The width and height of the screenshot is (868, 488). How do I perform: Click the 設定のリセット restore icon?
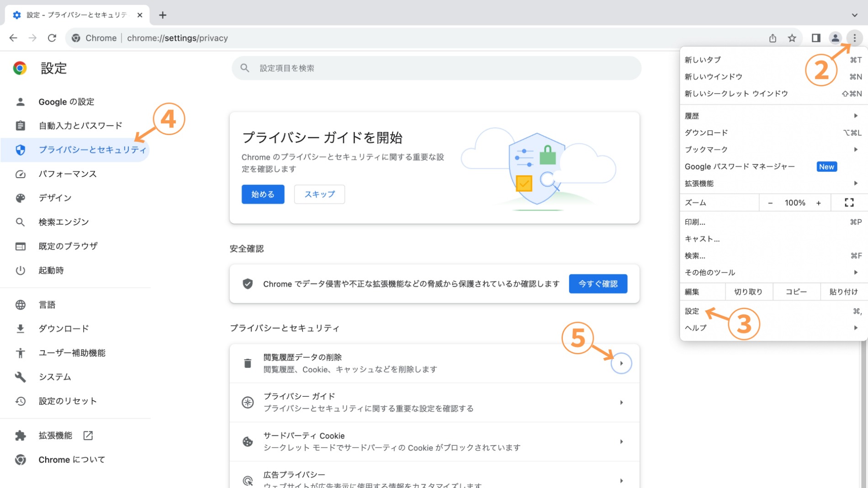(20, 401)
